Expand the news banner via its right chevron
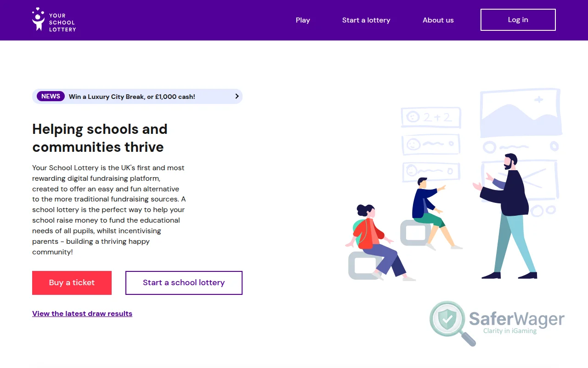The height and width of the screenshot is (368, 588). [237, 96]
